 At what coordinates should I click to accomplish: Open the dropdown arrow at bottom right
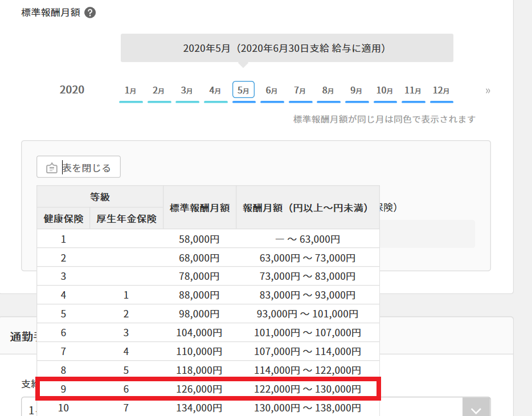click(x=477, y=409)
